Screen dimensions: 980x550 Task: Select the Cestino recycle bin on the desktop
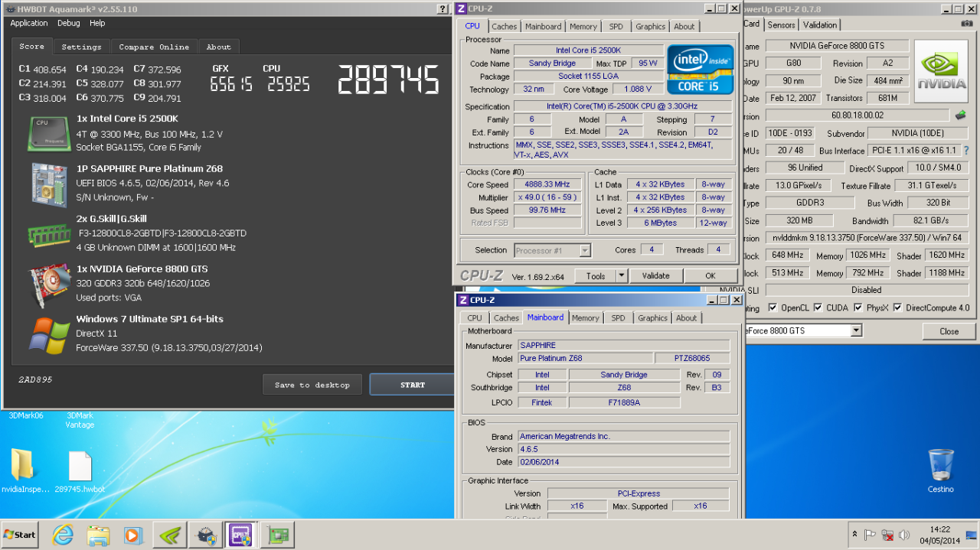(x=941, y=470)
